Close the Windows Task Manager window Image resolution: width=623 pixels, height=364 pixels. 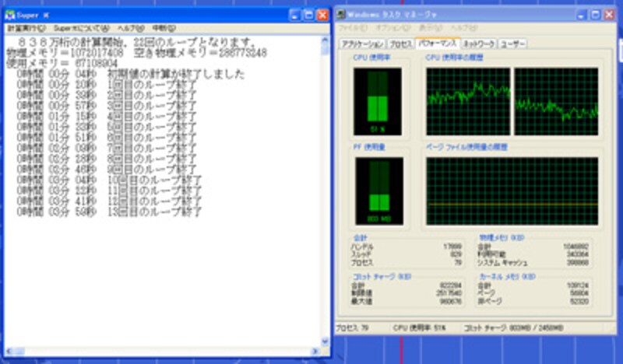click(x=610, y=15)
